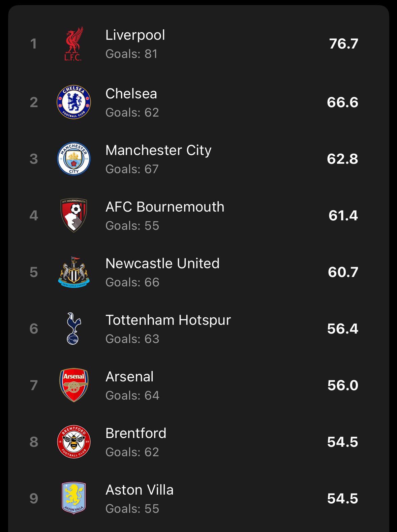Open Newcastle United team entry

coord(162,263)
